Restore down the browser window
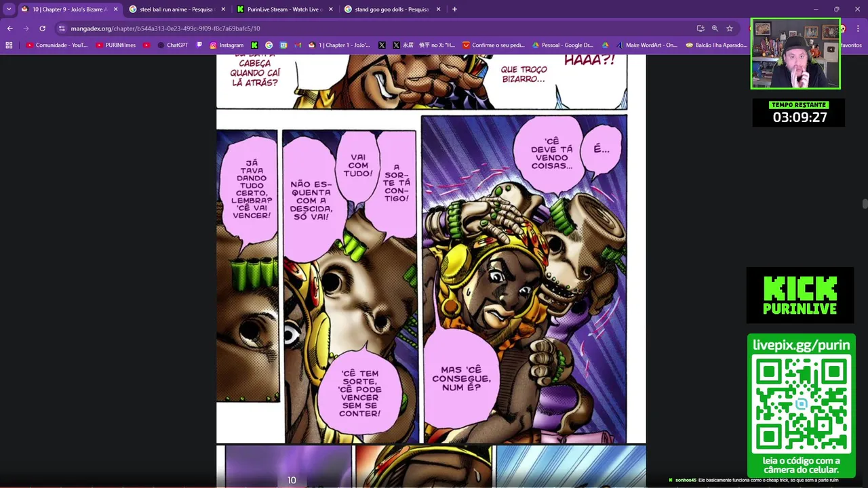Image resolution: width=868 pixels, height=488 pixels. click(x=836, y=9)
